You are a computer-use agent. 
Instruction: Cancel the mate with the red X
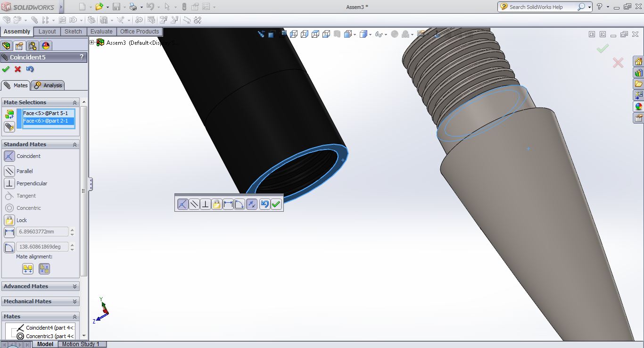(x=18, y=69)
